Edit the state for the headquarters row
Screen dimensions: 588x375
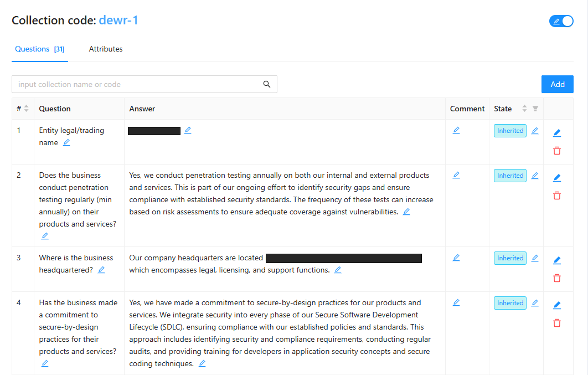tap(535, 258)
